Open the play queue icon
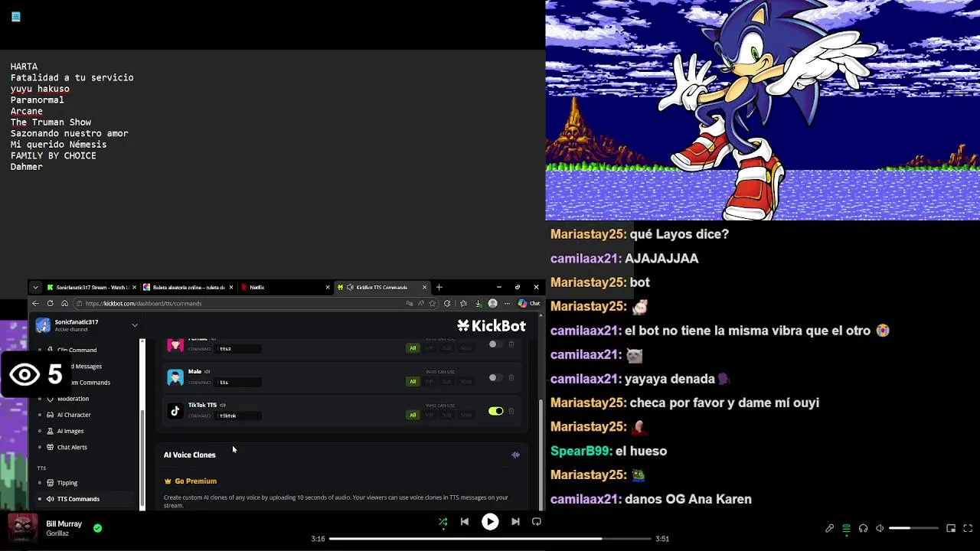Screen dimensions: 980x551 pyautogui.click(x=846, y=528)
